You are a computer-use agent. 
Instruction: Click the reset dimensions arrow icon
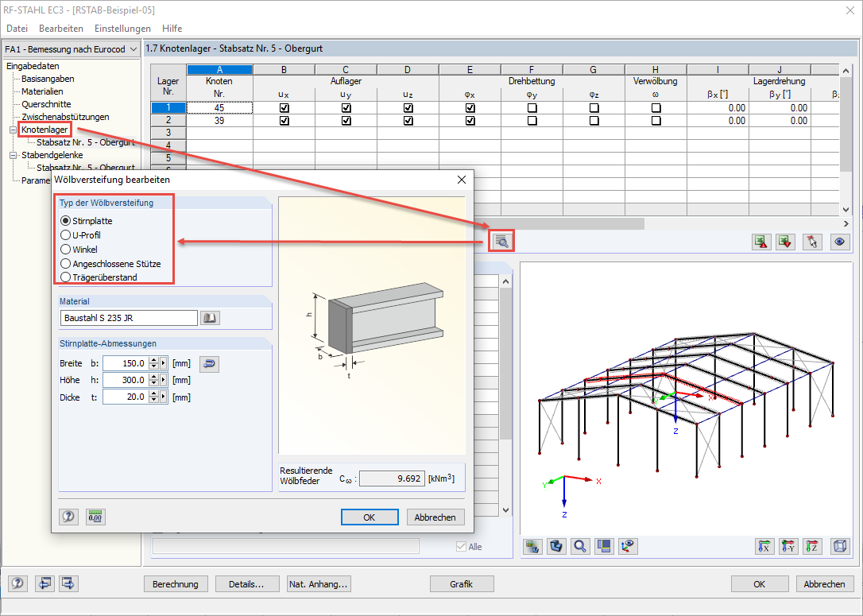point(209,363)
